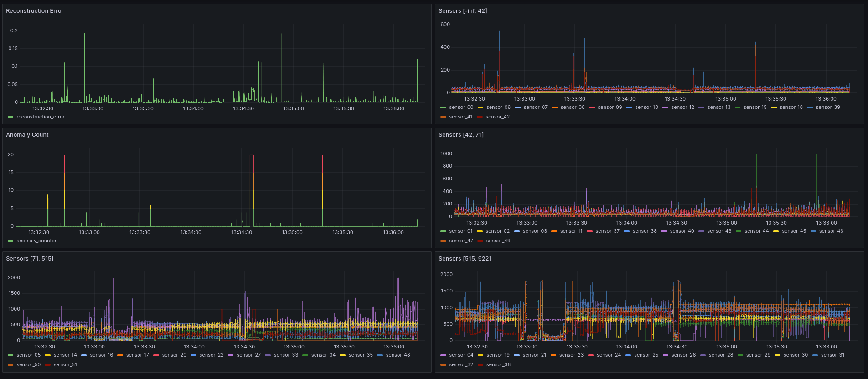Show only sensor_04 from legend

pos(461,355)
